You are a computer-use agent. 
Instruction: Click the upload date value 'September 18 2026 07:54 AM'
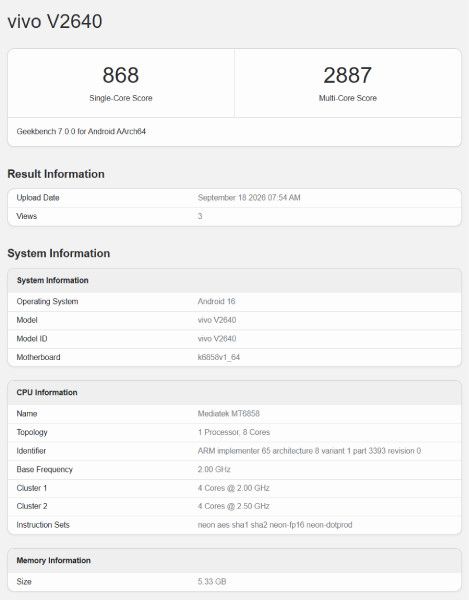pyautogui.click(x=249, y=198)
